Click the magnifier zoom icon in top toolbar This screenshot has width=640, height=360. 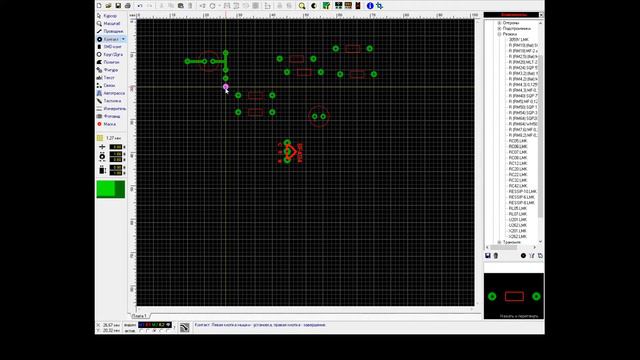[302, 6]
